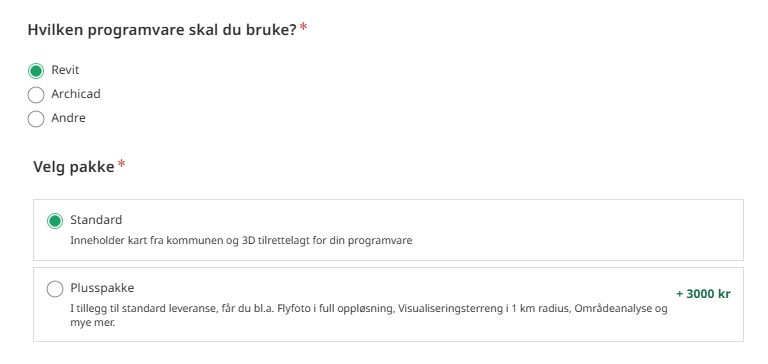This screenshot has height=364, width=768.
Task: Click the Andre label text
Action: coord(69,118)
